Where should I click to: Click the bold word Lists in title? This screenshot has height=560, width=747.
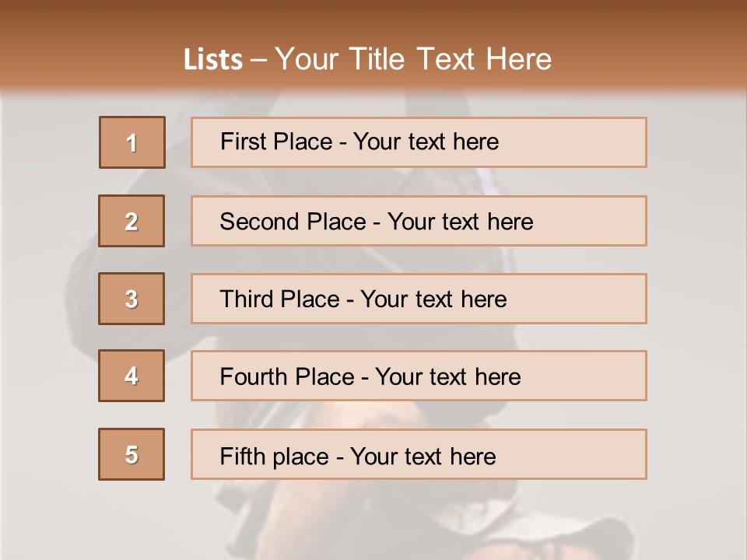point(213,60)
